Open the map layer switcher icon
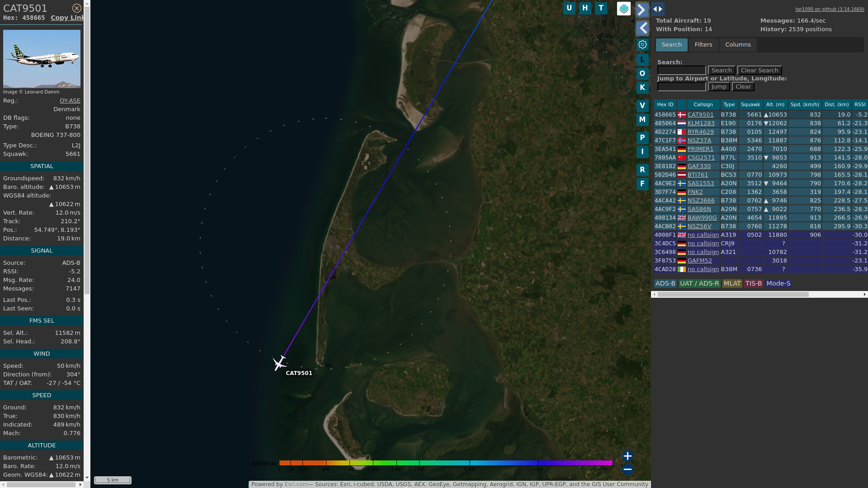Screen dimensions: 868x488 [x=624, y=9]
